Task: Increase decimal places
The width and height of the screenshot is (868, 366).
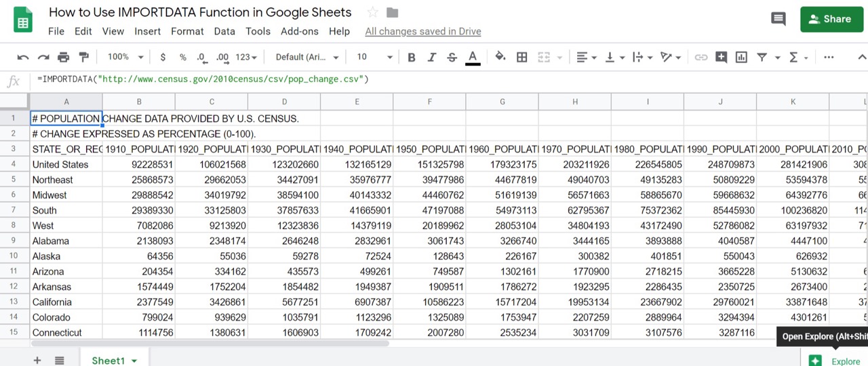Action: pyautogui.click(x=222, y=58)
